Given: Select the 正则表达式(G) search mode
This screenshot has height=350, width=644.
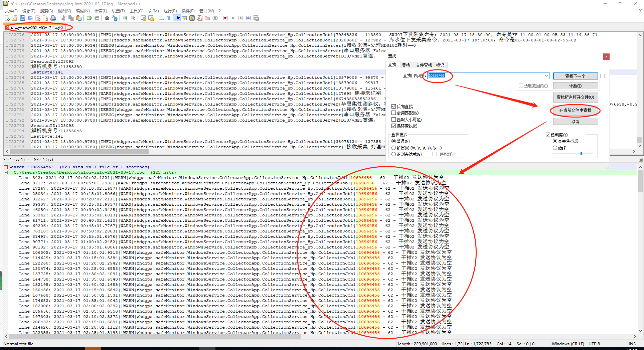Looking at the screenshot, I should [394, 154].
